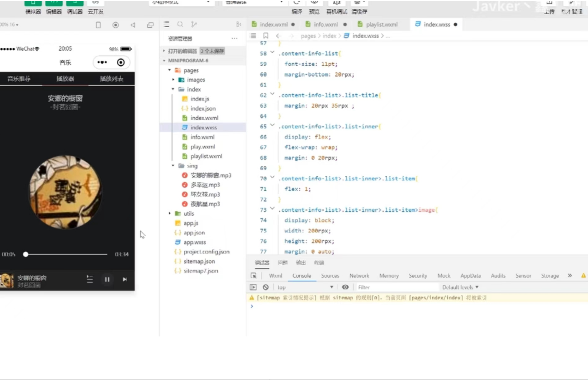Expand the images folder
Image resolution: width=588 pixels, height=380 pixels.
[173, 80]
